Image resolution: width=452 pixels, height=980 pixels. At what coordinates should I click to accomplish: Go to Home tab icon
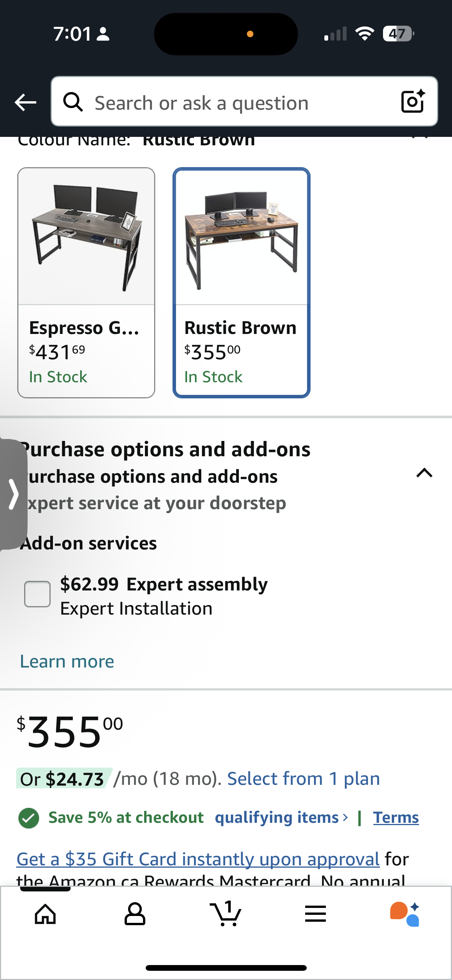coord(45,914)
